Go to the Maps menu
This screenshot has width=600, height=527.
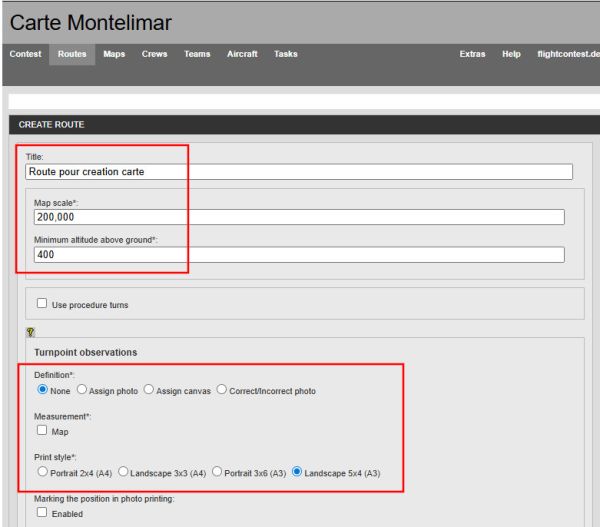click(114, 54)
